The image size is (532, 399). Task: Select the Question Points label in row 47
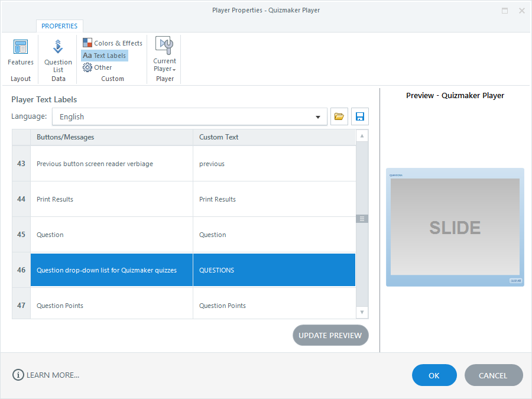pos(112,304)
